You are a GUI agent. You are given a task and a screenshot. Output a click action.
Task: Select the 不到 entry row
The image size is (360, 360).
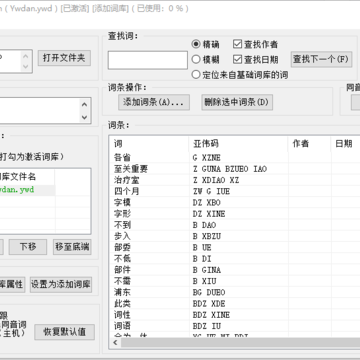click(x=235, y=225)
